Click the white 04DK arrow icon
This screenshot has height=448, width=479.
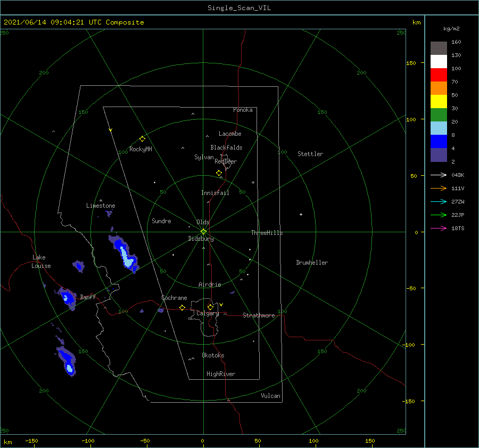pos(439,175)
